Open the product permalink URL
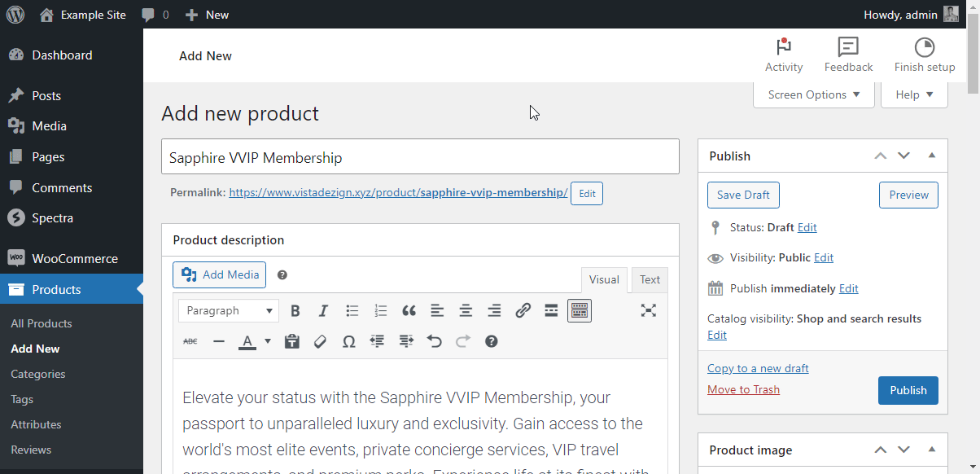Screen dimensions: 980x474 pos(398,193)
